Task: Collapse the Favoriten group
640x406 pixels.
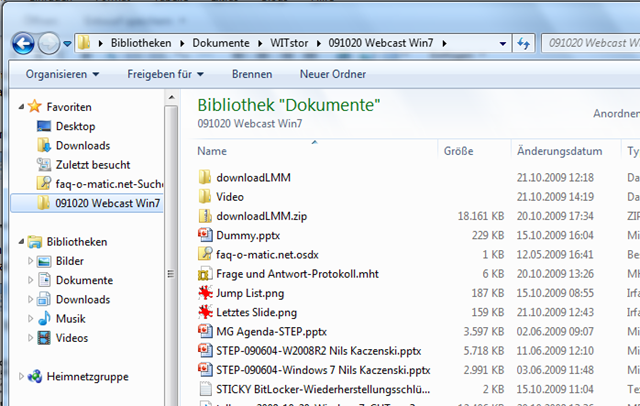Action: 21,107
